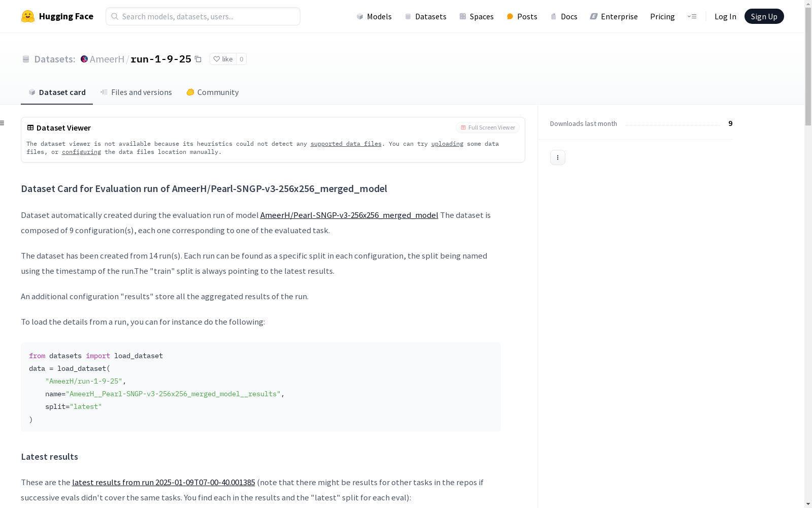The image size is (812, 508).
Task: Open Full Screen Viewer
Action: click(488, 128)
